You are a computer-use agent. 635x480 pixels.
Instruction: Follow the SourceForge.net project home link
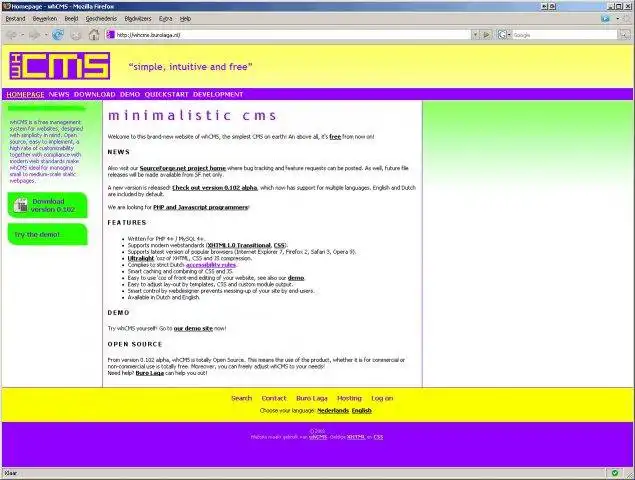pyautogui.click(x=183, y=168)
